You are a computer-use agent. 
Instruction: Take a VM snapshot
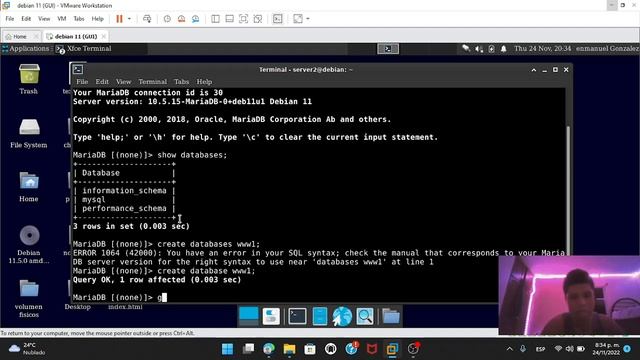(x=167, y=19)
